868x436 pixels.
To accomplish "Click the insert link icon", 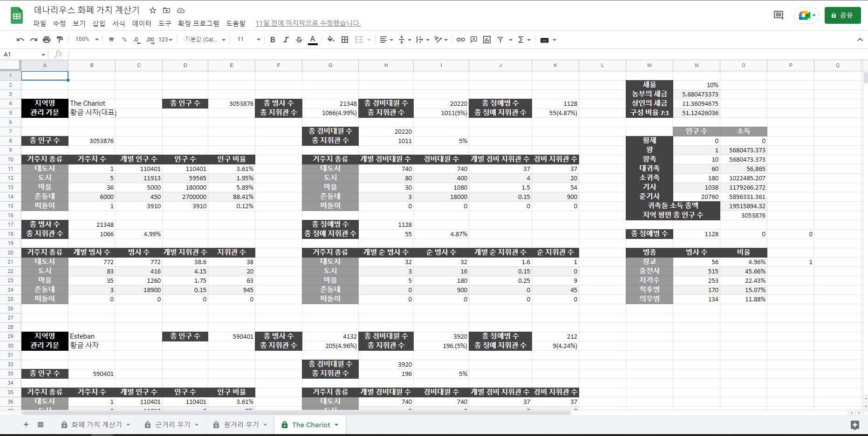I will pyautogui.click(x=460, y=40).
